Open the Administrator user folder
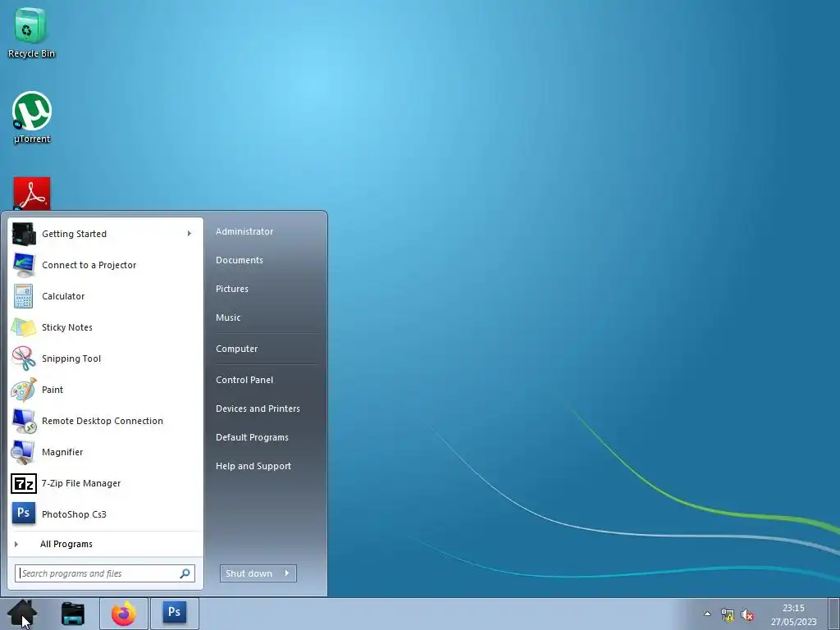The height and width of the screenshot is (630, 840). pos(244,231)
